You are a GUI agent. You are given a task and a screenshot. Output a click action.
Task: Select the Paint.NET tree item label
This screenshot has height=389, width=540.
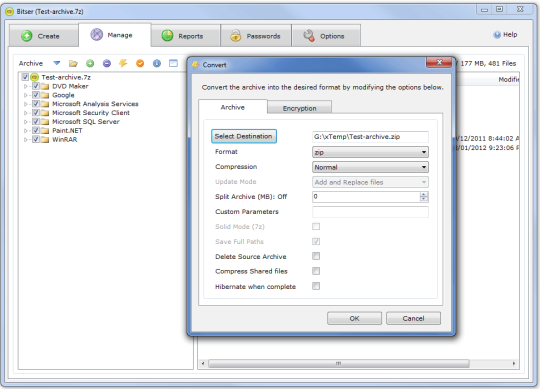[x=67, y=130]
